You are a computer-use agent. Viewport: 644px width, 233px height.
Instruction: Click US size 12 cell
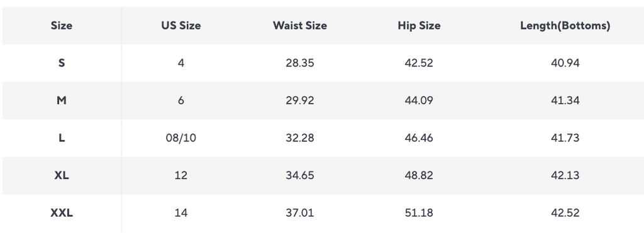pos(180,176)
